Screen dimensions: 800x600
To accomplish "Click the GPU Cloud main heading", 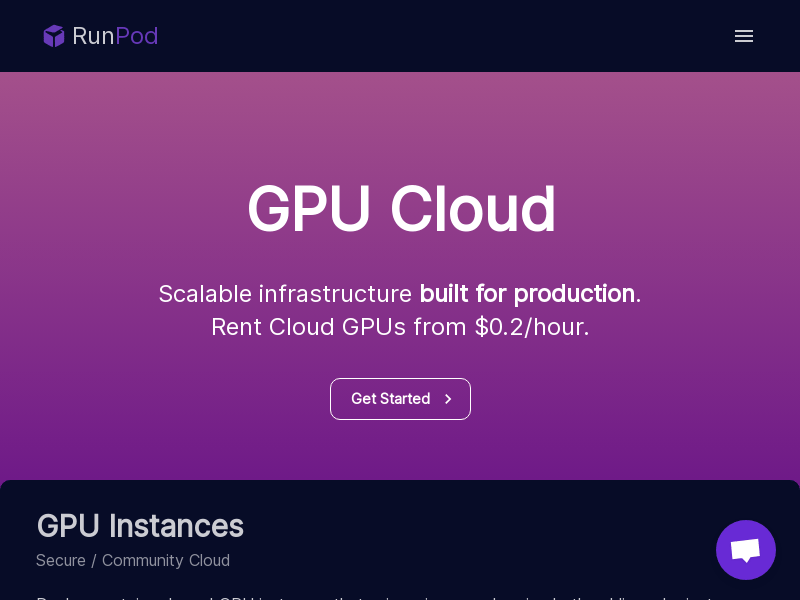I will [x=401, y=209].
